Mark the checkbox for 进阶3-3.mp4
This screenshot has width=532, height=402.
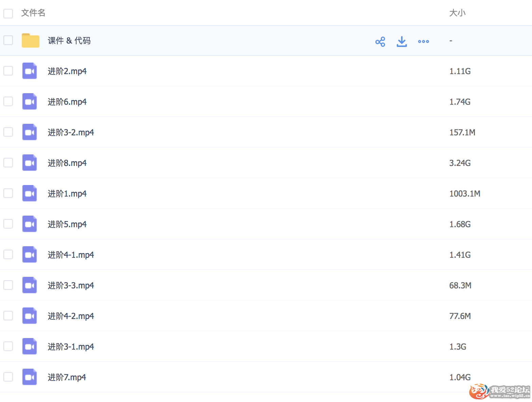click(x=8, y=285)
